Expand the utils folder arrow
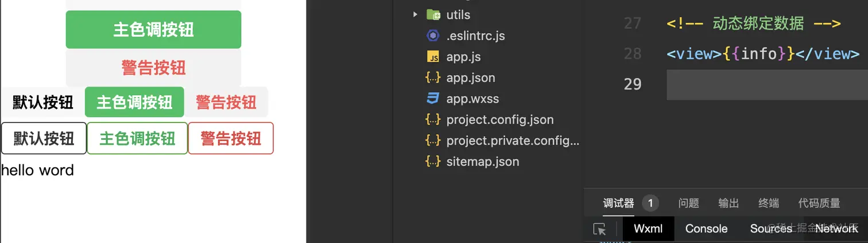Screen dimensions: 868x243 coord(415,15)
